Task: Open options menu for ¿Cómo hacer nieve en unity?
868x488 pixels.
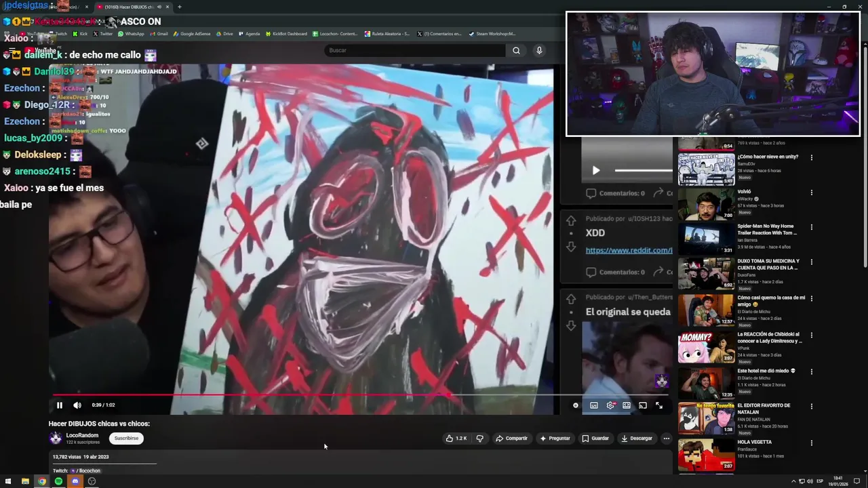Action: pyautogui.click(x=811, y=157)
